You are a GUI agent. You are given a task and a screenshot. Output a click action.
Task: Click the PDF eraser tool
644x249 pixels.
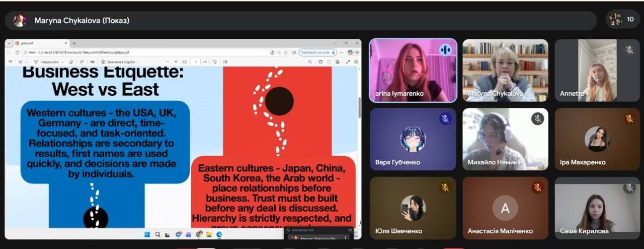click(x=71, y=62)
